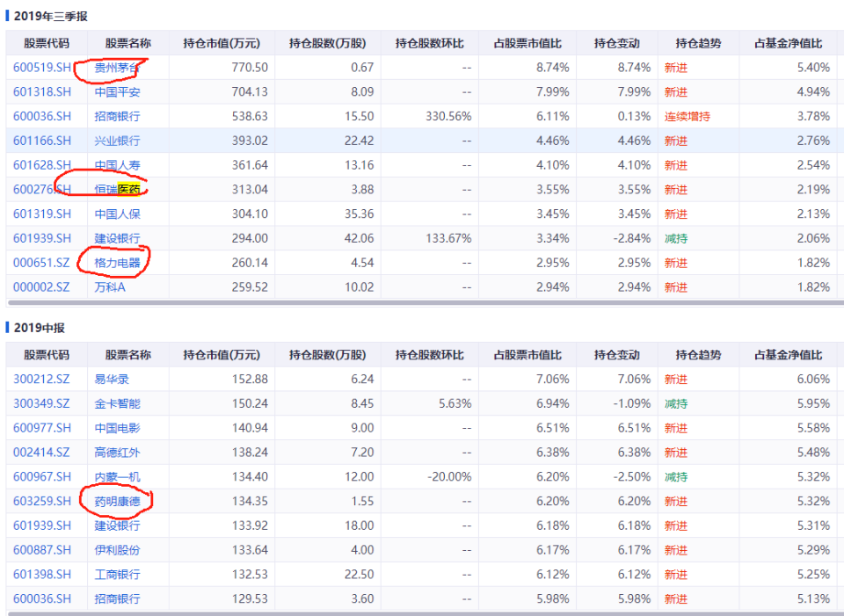This screenshot has width=844, height=616.
Task: Click 持仓变动 header in 2019中报 table
Action: point(617,355)
